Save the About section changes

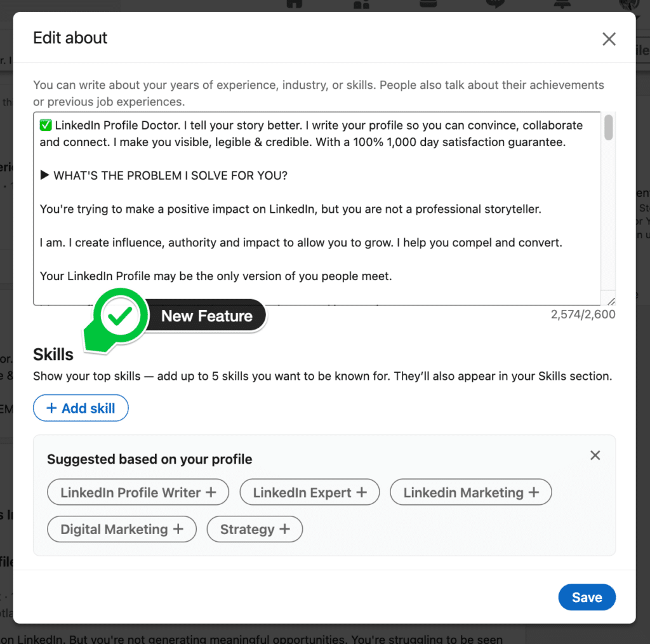pyautogui.click(x=587, y=597)
